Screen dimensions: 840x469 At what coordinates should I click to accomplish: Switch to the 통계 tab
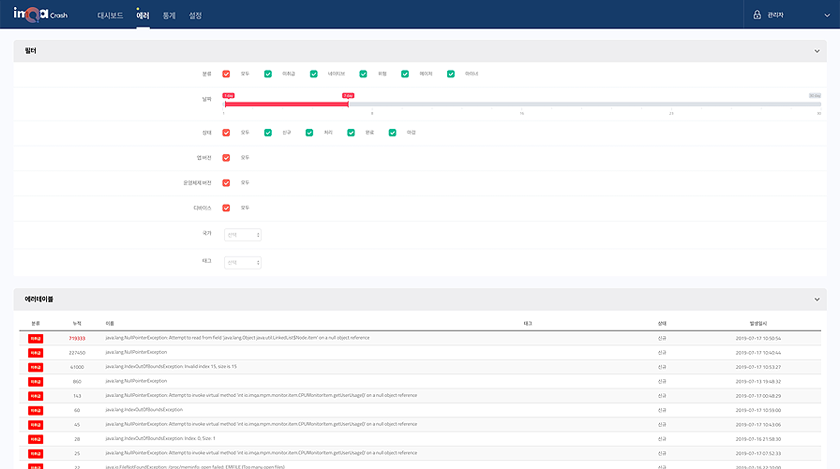[x=169, y=16]
